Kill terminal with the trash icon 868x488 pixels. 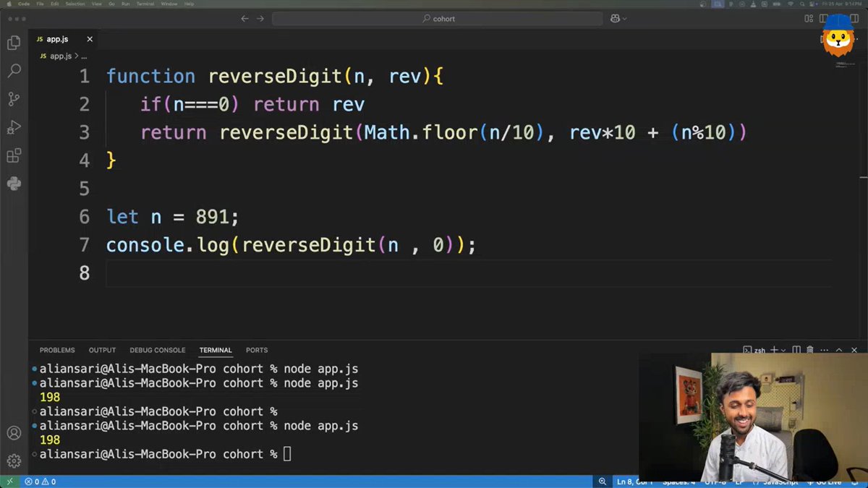[810, 350]
